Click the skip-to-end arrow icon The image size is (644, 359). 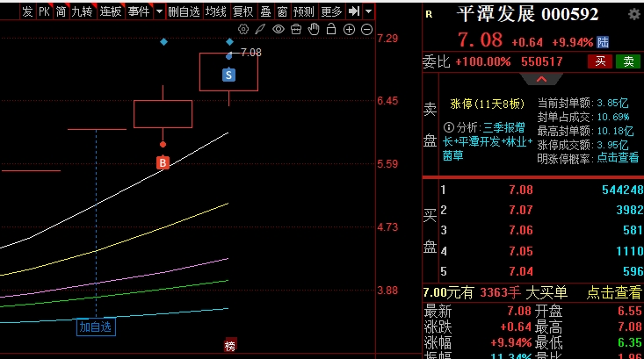[x=353, y=11]
